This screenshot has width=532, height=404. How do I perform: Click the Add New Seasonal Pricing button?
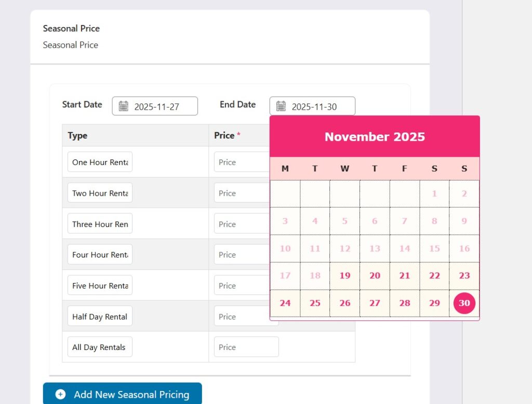pos(122,394)
